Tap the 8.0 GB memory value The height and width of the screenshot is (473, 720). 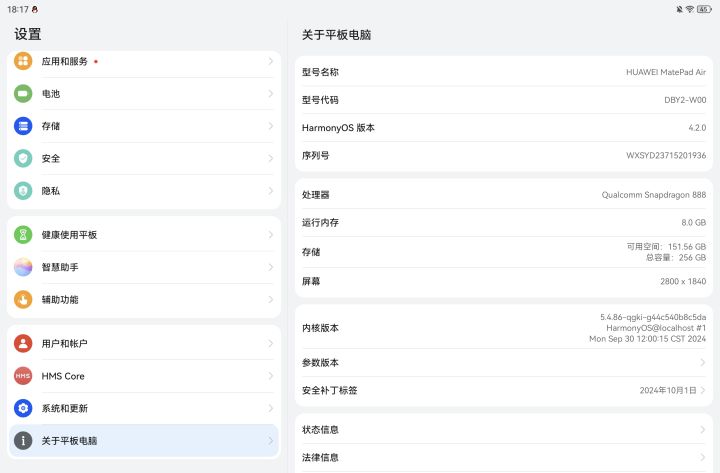tap(693, 223)
